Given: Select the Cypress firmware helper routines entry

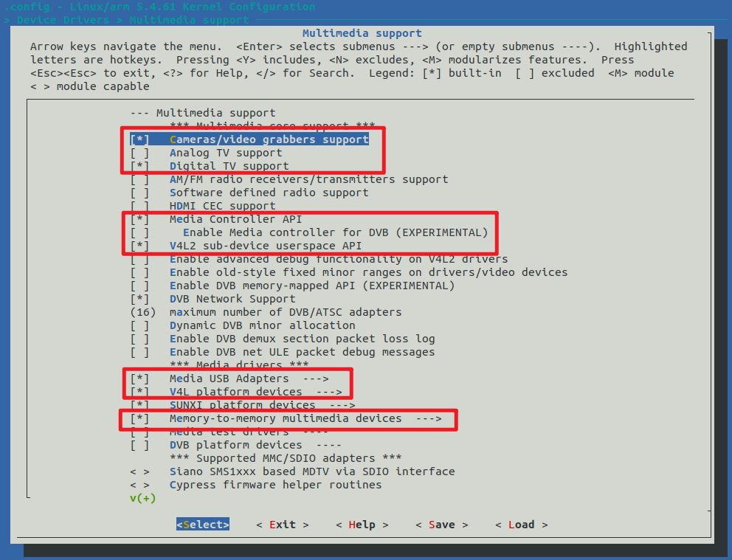Looking at the screenshot, I should click(275, 485).
